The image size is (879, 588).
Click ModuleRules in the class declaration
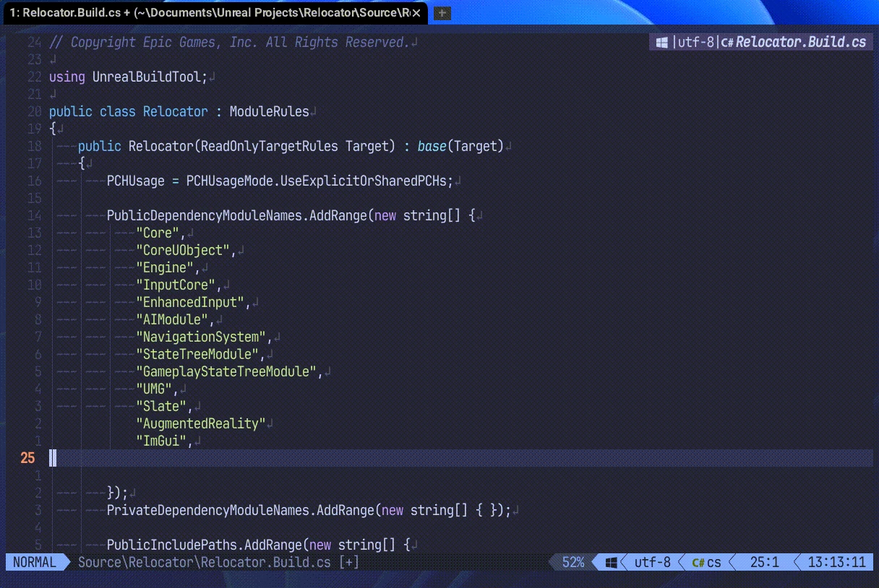270,111
